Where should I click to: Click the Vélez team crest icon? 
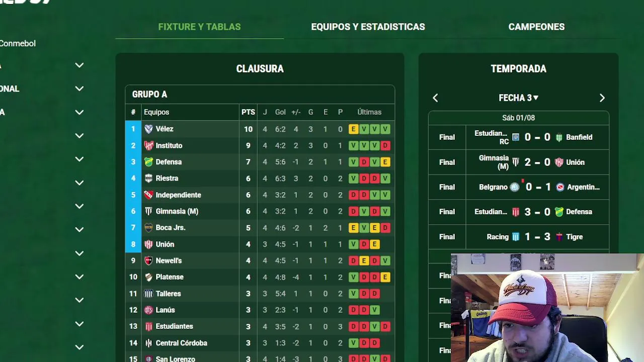coord(148,129)
